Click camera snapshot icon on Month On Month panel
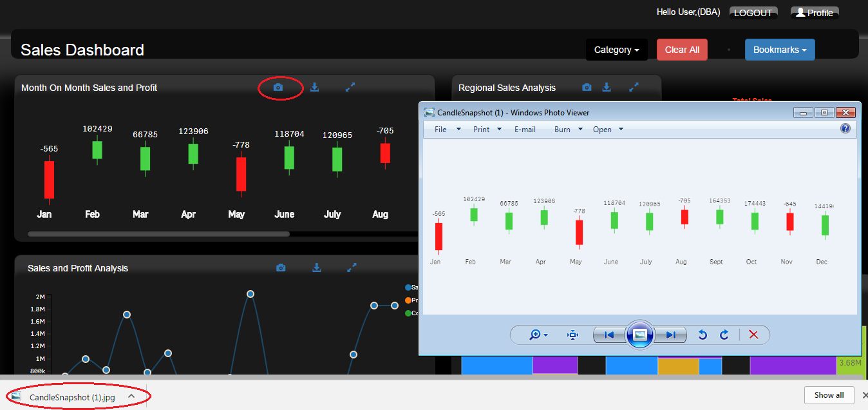This screenshot has height=410, width=868. click(x=278, y=87)
